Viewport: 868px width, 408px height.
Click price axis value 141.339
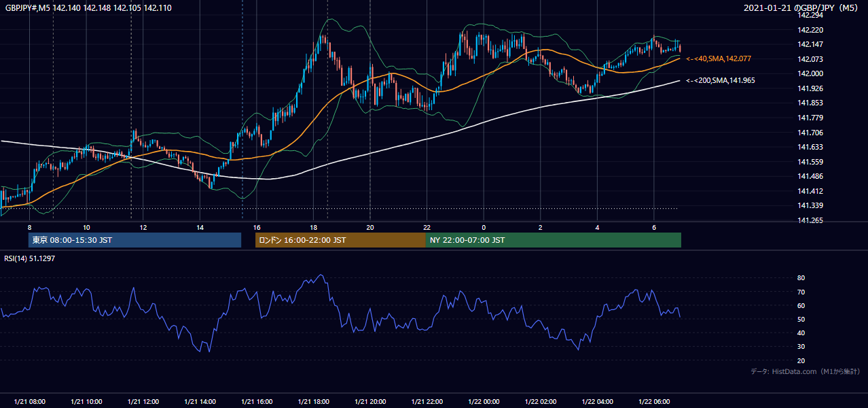[810, 205]
